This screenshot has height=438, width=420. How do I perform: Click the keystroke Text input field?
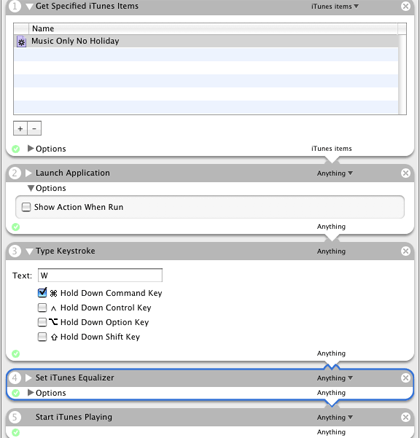tap(100, 275)
